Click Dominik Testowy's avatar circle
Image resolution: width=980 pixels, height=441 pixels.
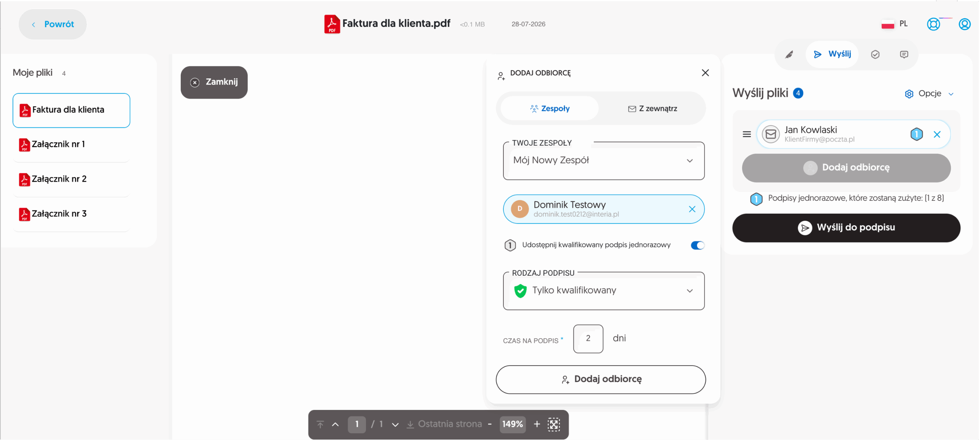519,209
